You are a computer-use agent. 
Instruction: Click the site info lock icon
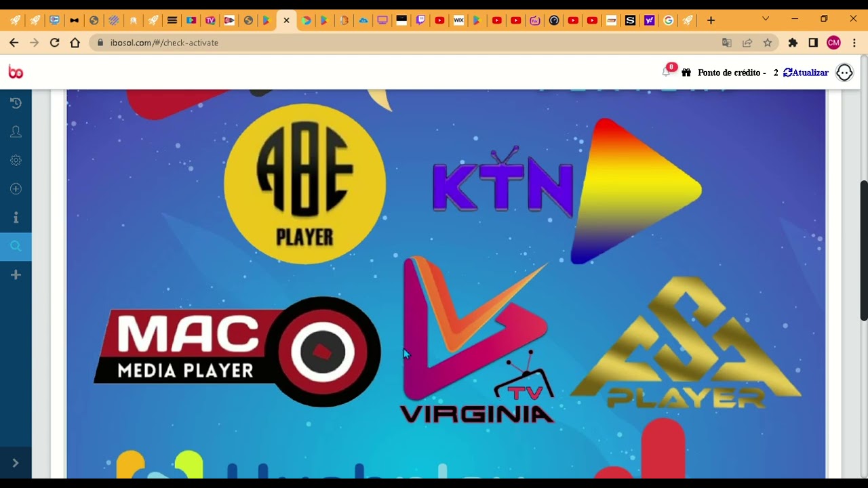tap(100, 43)
